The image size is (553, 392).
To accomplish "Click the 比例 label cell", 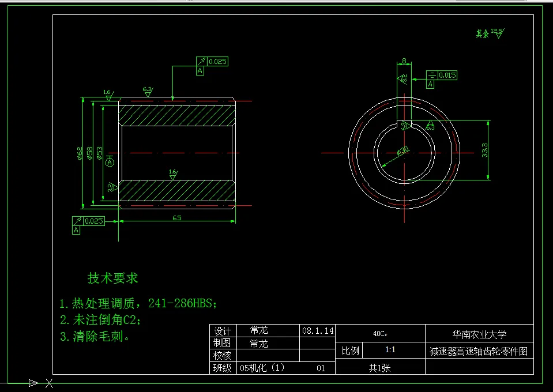I will pyautogui.click(x=350, y=350).
